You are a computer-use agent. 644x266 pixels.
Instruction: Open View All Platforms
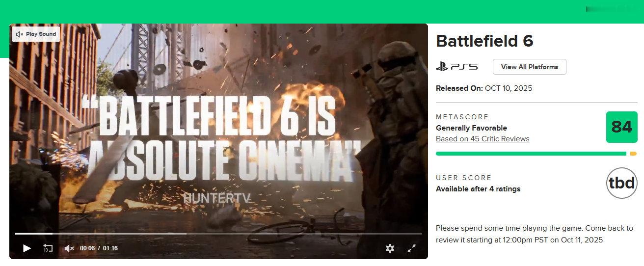(x=530, y=67)
